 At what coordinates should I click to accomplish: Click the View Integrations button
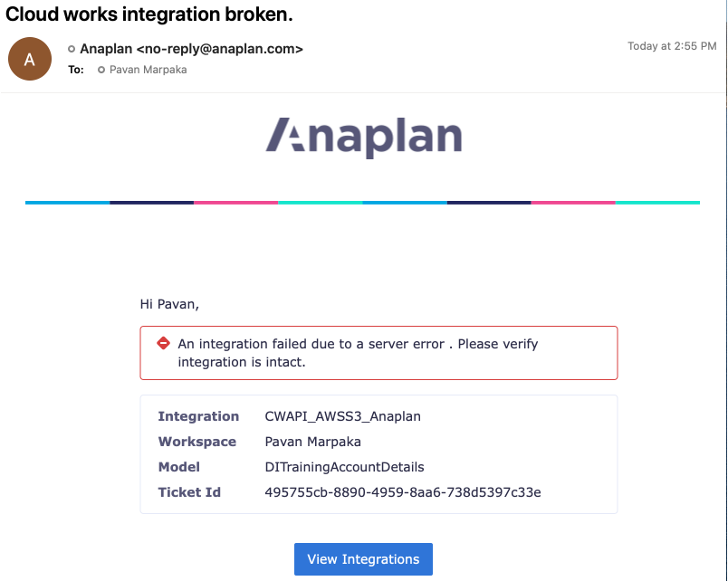363,558
